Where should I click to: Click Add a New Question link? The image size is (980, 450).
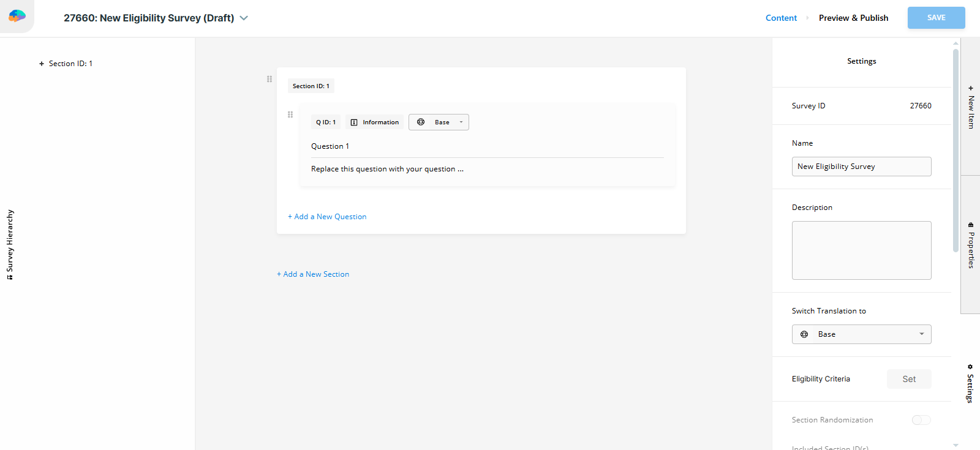click(x=327, y=217)
